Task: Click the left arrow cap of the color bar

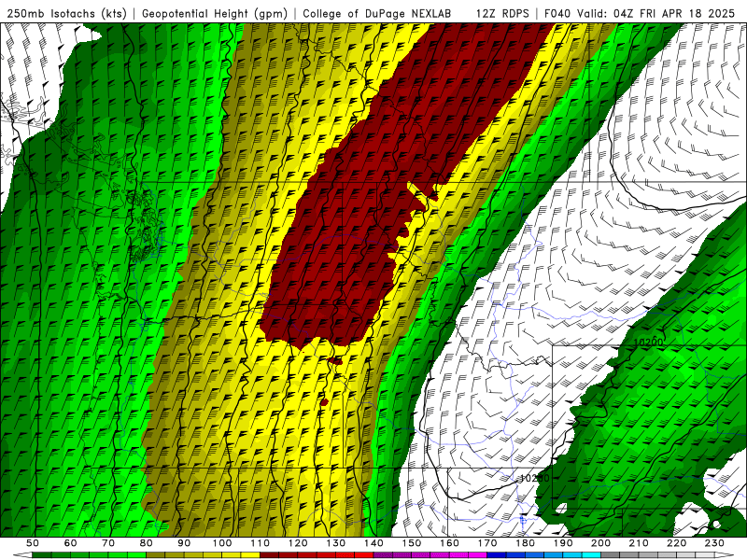Action: tap(22, 554)
